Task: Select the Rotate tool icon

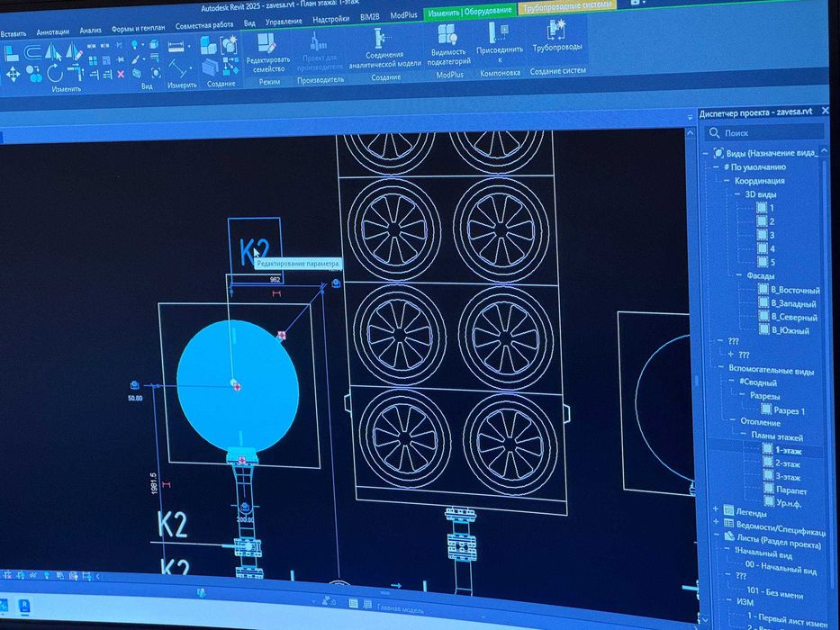Action: point(54,73)
